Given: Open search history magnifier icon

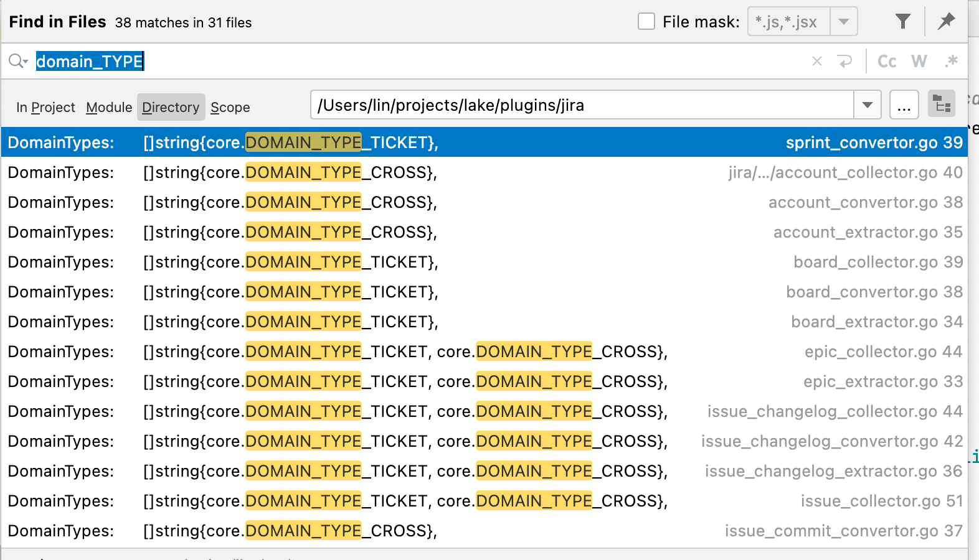Looking at the screenshot, I should [x=18, y=61].
